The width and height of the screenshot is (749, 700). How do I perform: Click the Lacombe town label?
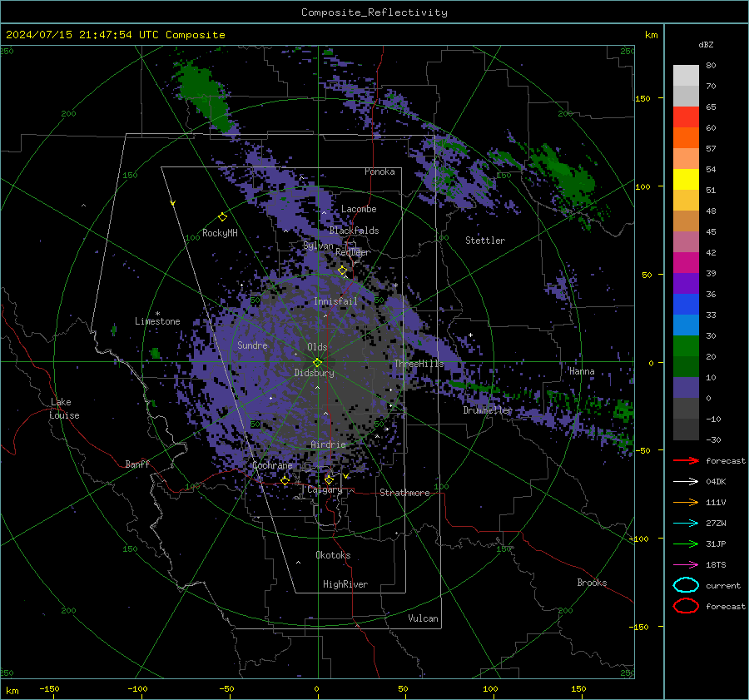[359, 209]
